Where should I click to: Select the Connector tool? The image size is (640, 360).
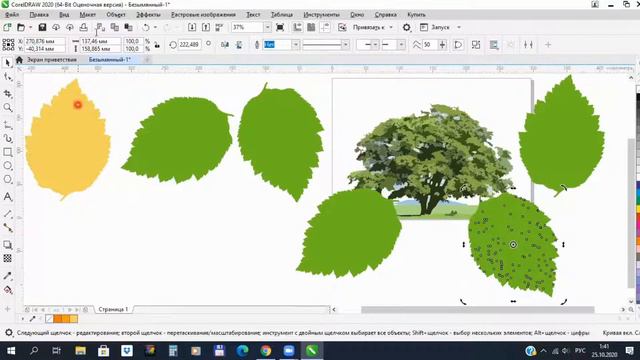7,228
